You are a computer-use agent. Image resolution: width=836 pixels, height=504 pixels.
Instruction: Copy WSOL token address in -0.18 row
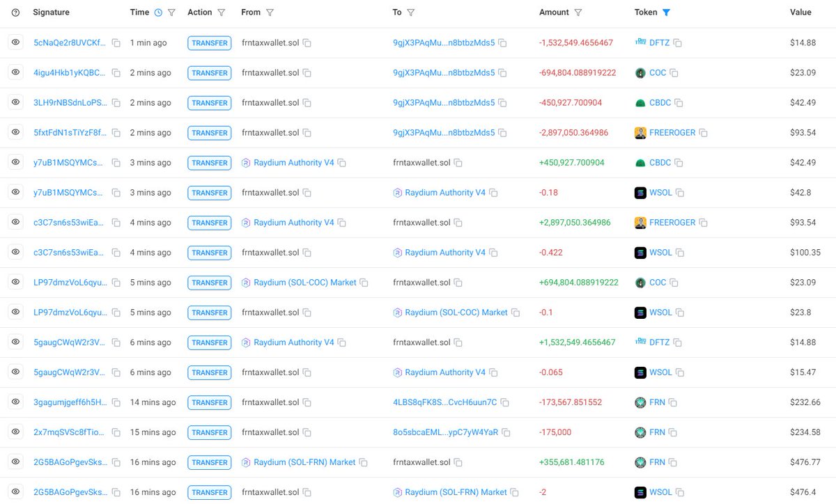pos(680,193)
